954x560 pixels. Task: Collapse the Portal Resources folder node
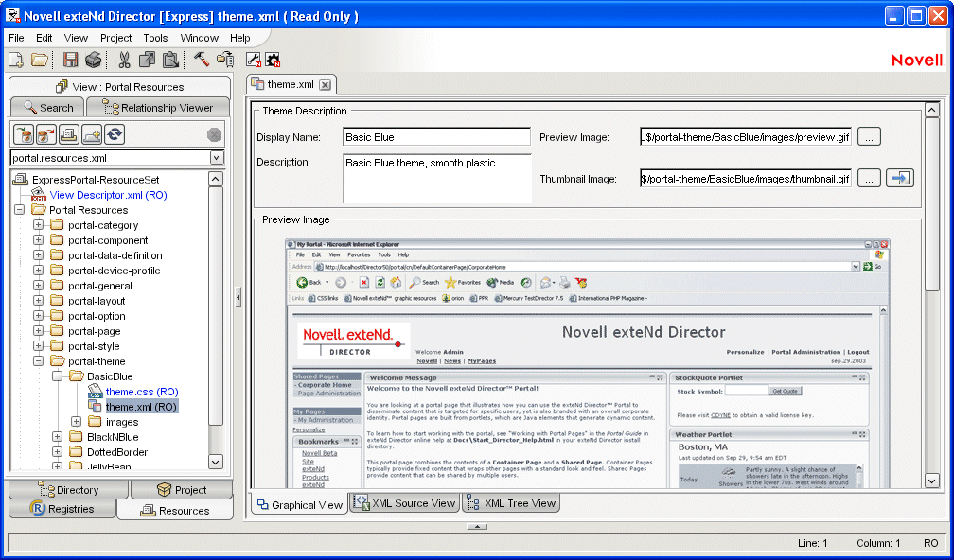click(x=20, y=210)
